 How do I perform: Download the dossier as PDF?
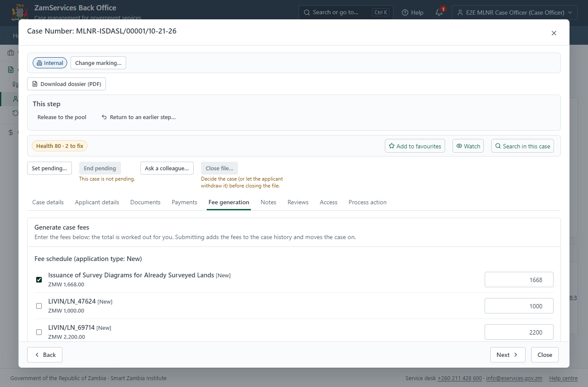click(x=66, y=84)
